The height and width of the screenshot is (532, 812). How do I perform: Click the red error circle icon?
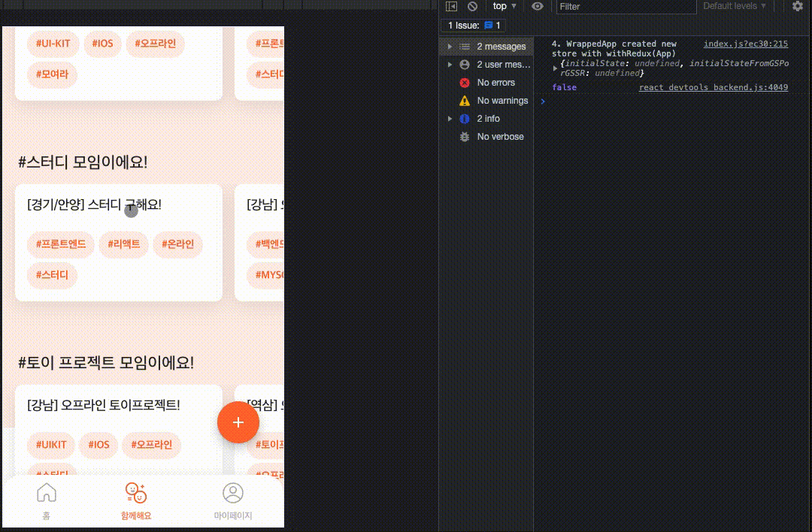[x=465, y=83]
